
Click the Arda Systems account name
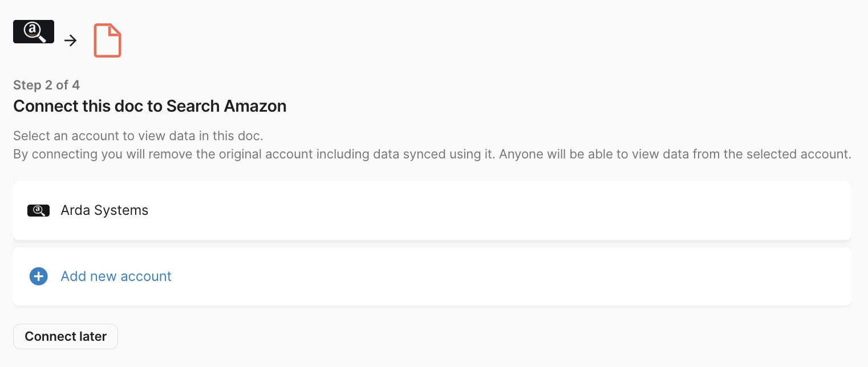pos(104,210)
